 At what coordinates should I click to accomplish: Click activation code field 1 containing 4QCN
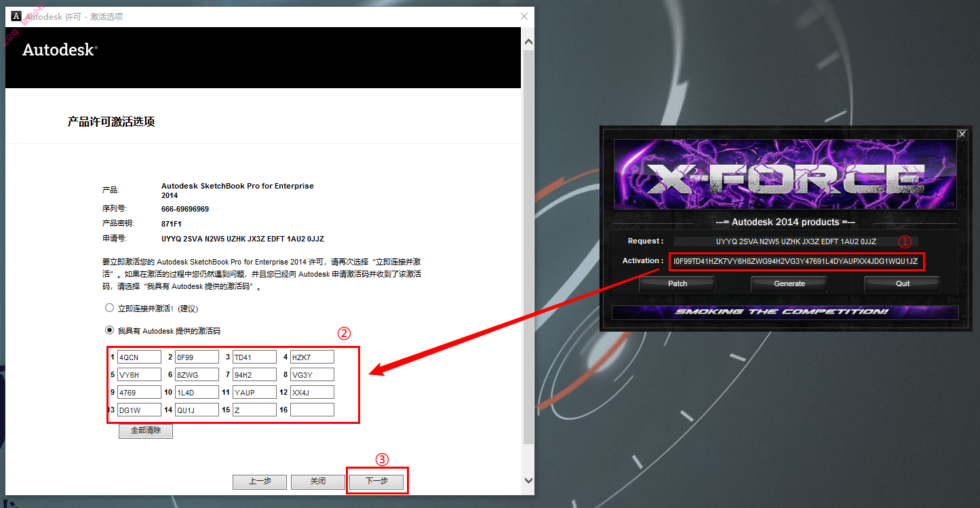coord(139,357)
